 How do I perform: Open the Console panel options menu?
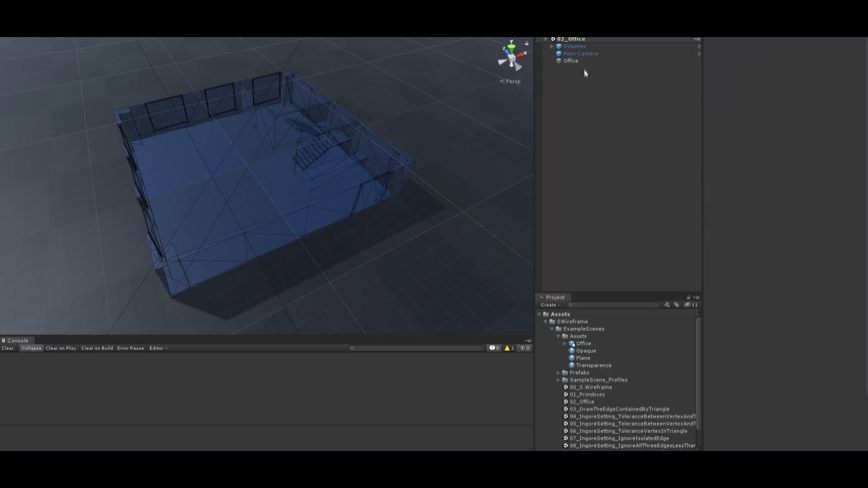tap(528, 341)
